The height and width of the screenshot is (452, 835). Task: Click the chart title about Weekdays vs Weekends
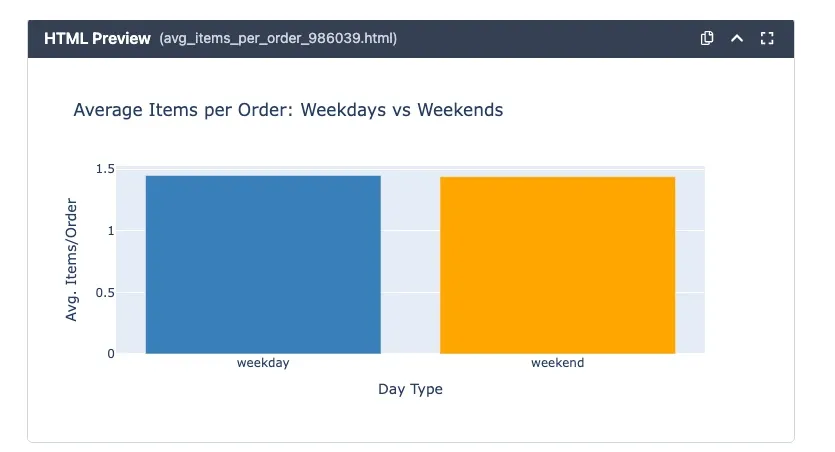(288, 110)
